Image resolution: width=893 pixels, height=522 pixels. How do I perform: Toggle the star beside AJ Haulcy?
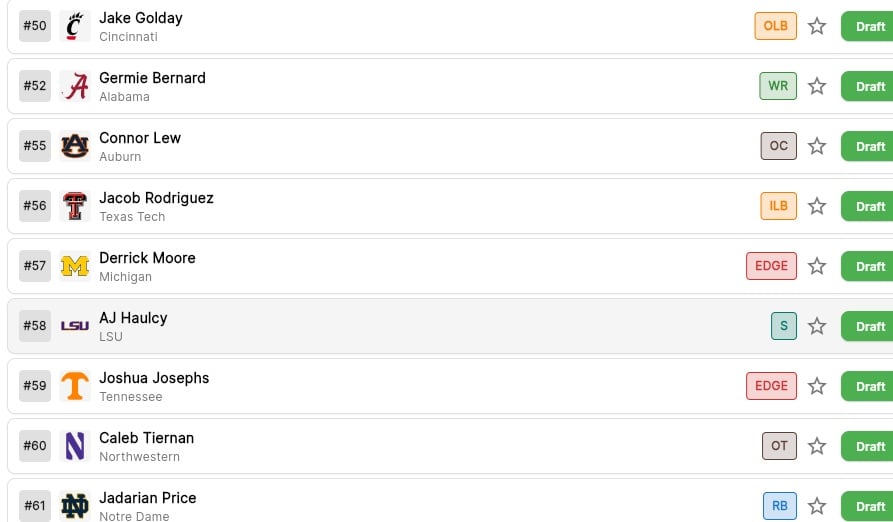click(817, 326)
